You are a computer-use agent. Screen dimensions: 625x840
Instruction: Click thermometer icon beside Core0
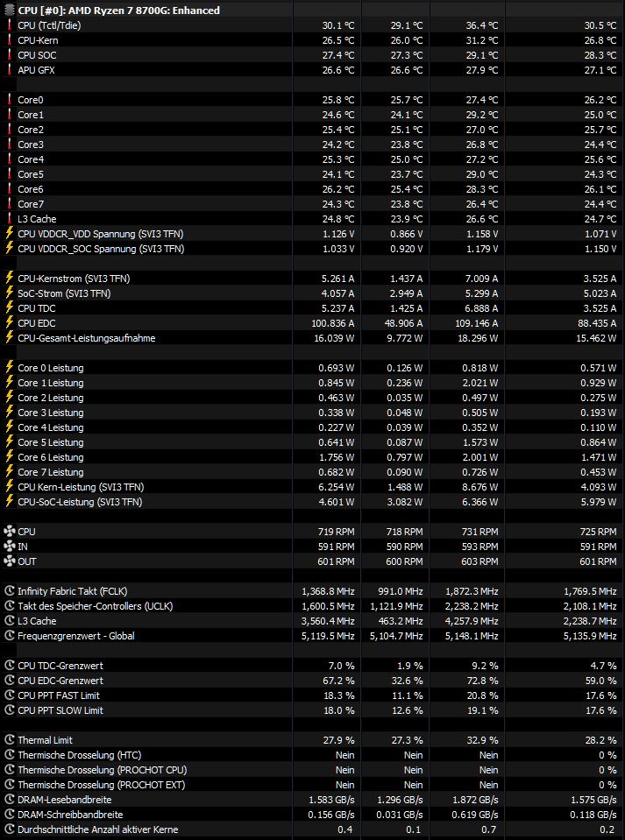tap(9, 100)
